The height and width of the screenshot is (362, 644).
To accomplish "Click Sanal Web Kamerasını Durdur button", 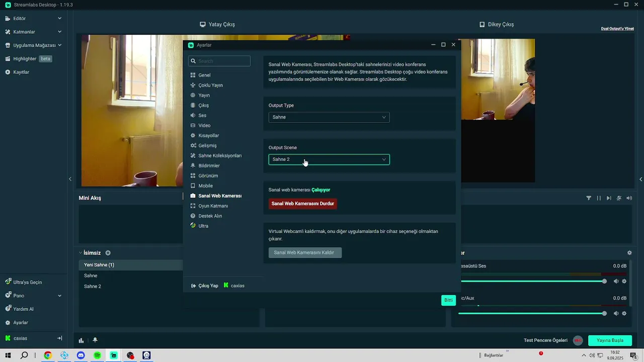I will 303,204.
